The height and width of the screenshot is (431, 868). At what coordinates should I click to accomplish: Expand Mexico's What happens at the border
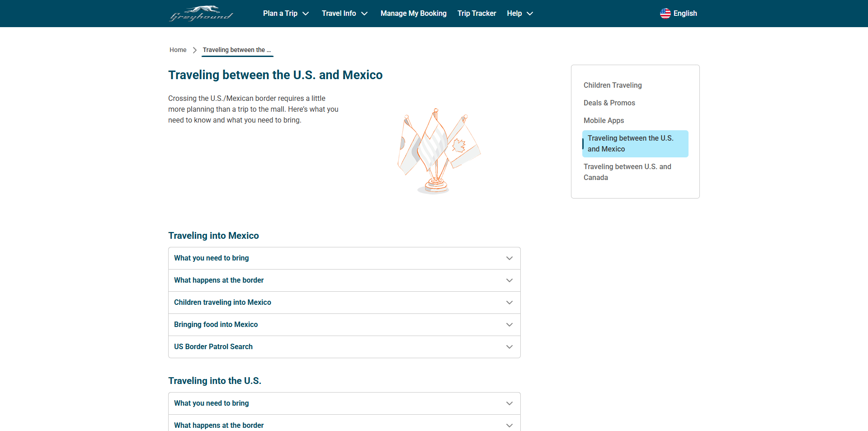point(344,280)
